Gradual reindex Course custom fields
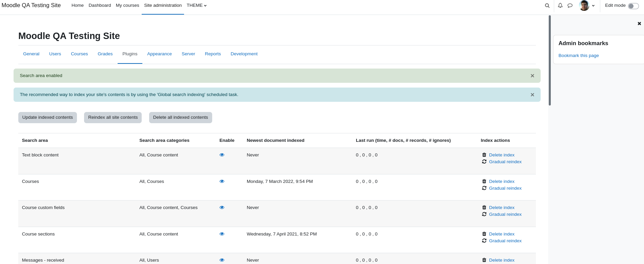644x264 pixels. [505, 214]
